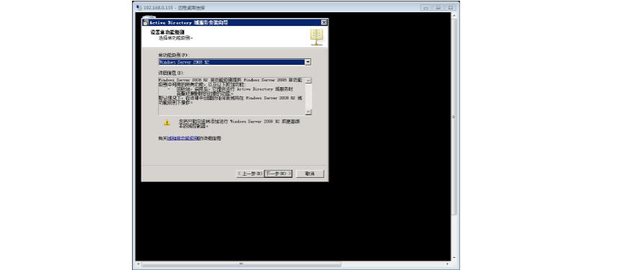Minimize the remote desktop window
This screenshot has height=270, width=644.
(426, 8)
